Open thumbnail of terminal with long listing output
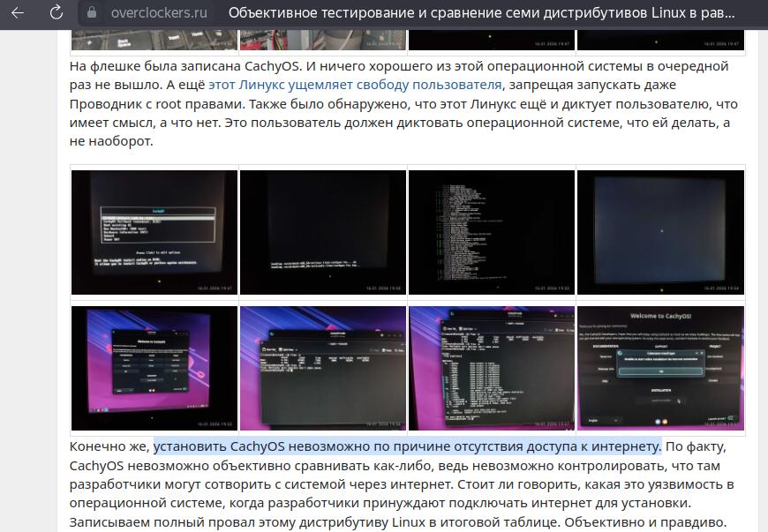 [492, 368]
